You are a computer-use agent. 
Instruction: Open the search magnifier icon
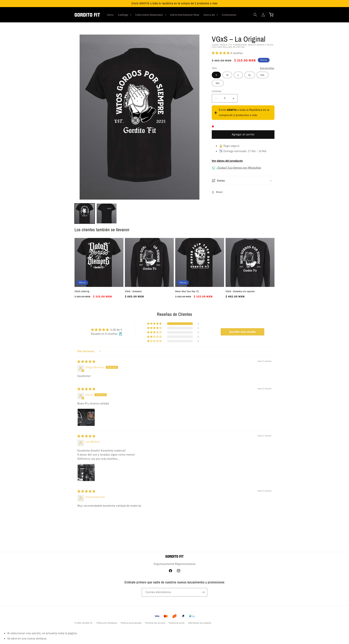pyautogui.click(x=255, y=15)
